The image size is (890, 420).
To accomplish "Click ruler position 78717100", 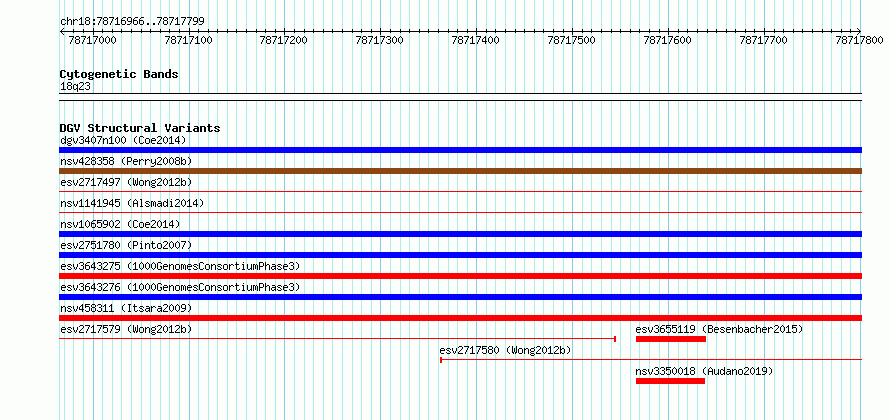I will point(187,40).
